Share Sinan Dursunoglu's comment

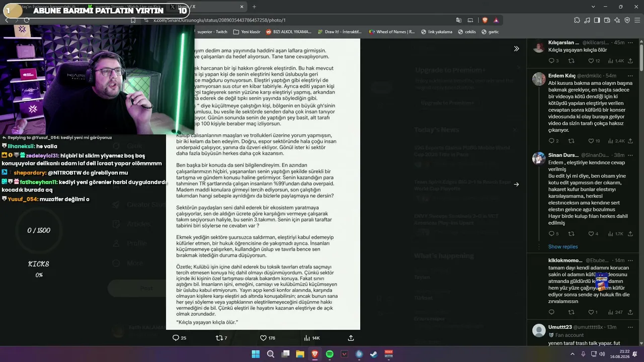click(x=630, y=234)
